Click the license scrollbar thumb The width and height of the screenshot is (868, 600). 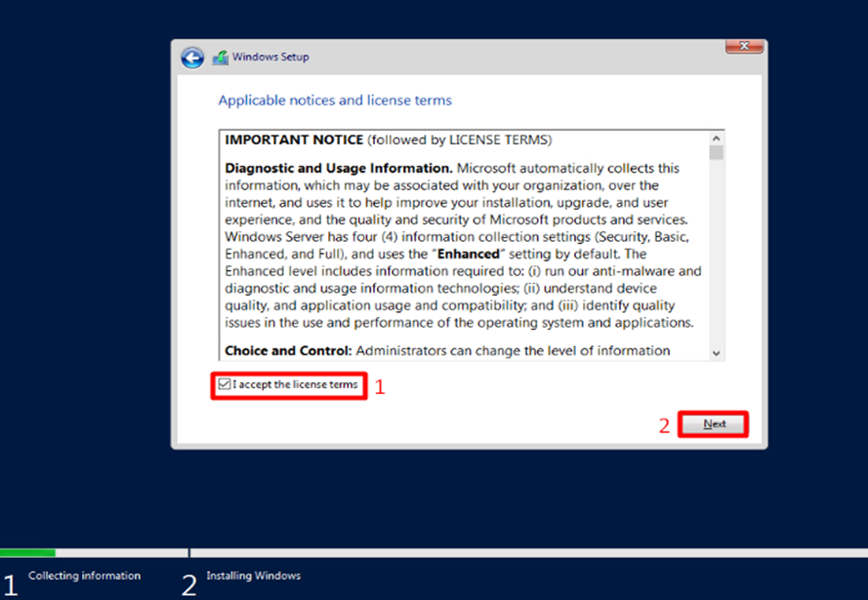click(717, 153)
